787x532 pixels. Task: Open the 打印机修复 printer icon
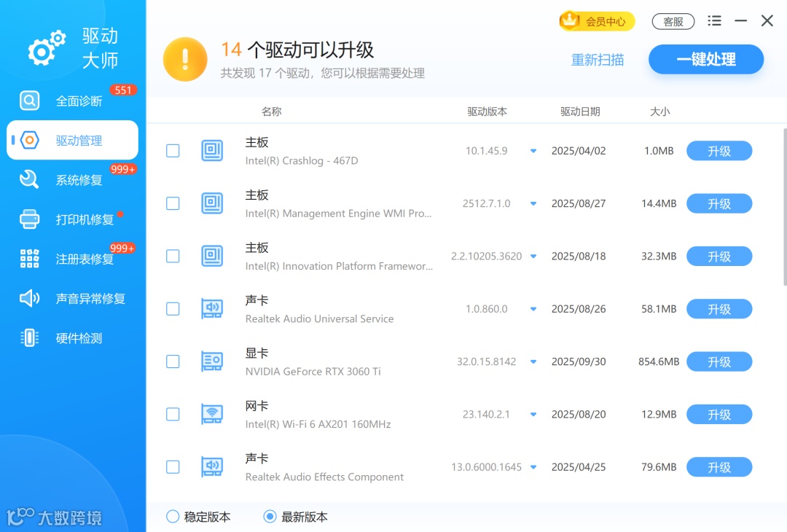coord(30,219)
